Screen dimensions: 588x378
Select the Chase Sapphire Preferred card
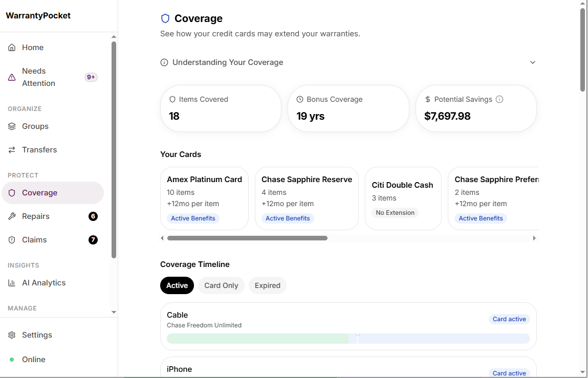(493, 198)
